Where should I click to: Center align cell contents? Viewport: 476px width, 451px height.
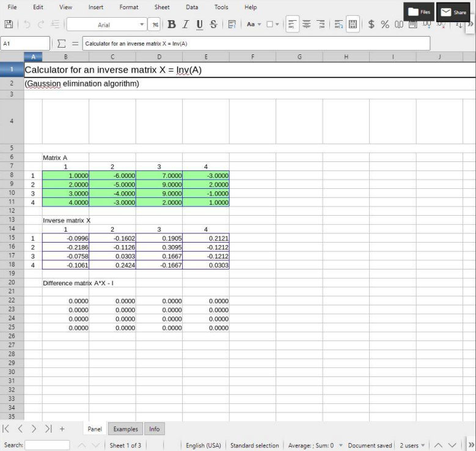point(307,24)
